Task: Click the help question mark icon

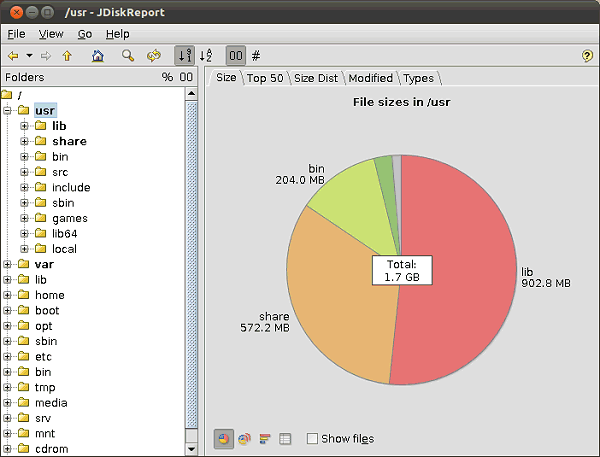Action: click(587, 56)
